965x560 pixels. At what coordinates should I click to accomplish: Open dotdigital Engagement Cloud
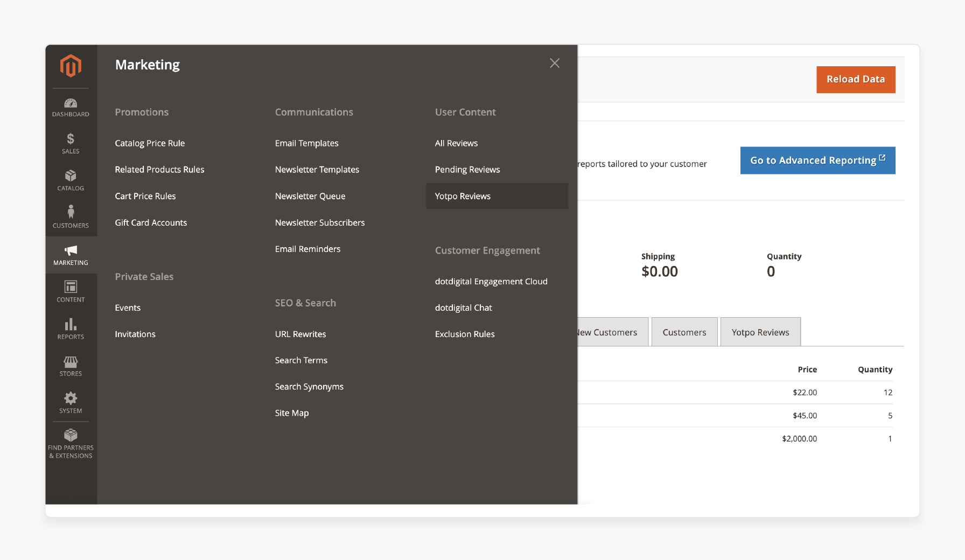(491, 281)
